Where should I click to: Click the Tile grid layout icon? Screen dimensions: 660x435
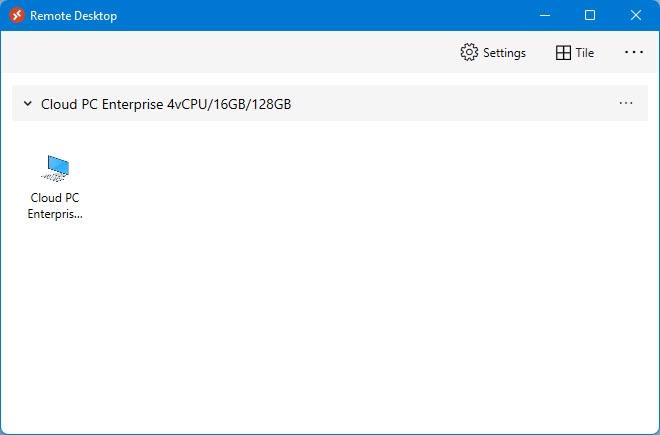[564, 53]
